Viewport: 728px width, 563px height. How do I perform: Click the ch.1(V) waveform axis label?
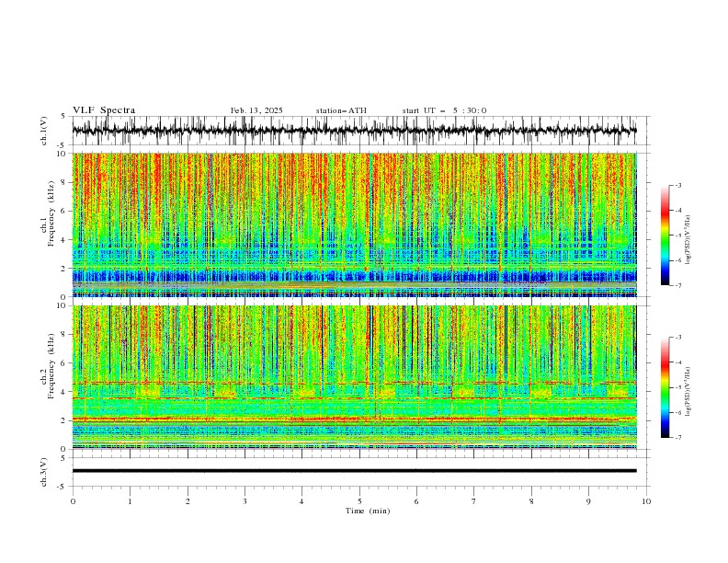pos(44,131)
